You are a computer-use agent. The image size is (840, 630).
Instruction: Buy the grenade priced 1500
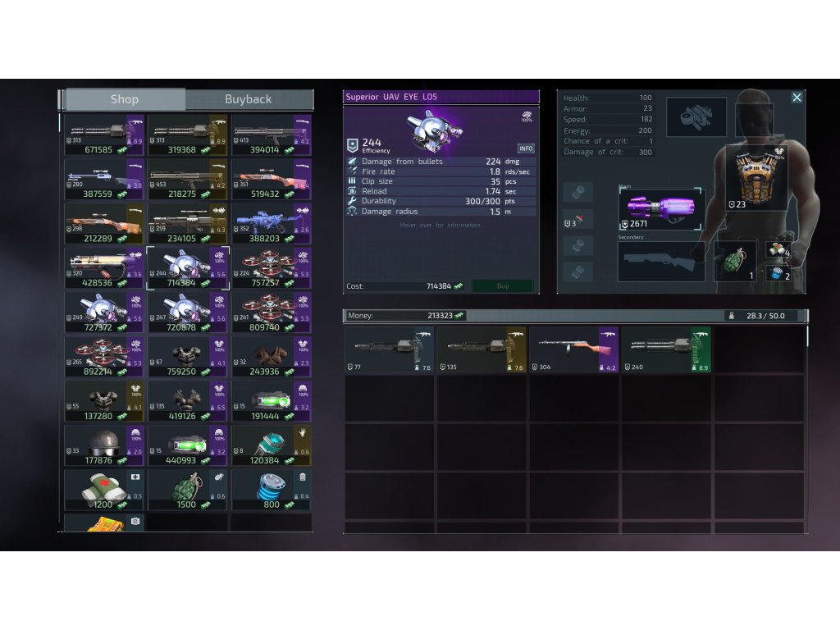188,491
